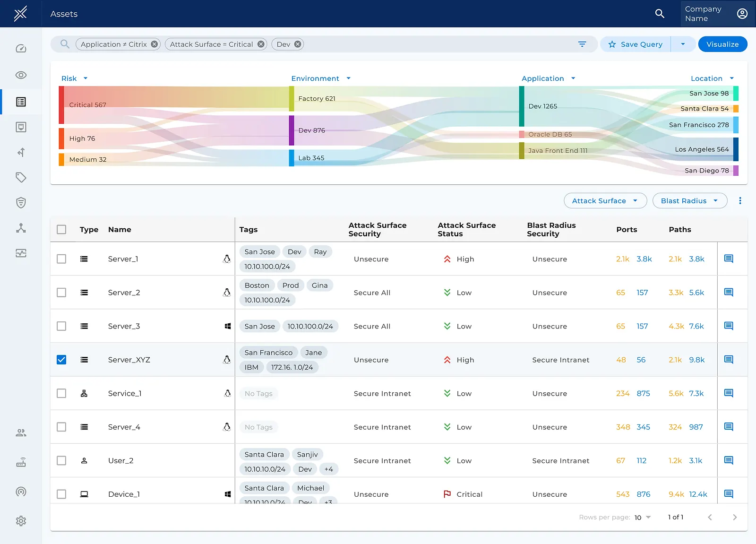
Task: Open the activity monitor icon in sidebar
Action: point(21,253)
